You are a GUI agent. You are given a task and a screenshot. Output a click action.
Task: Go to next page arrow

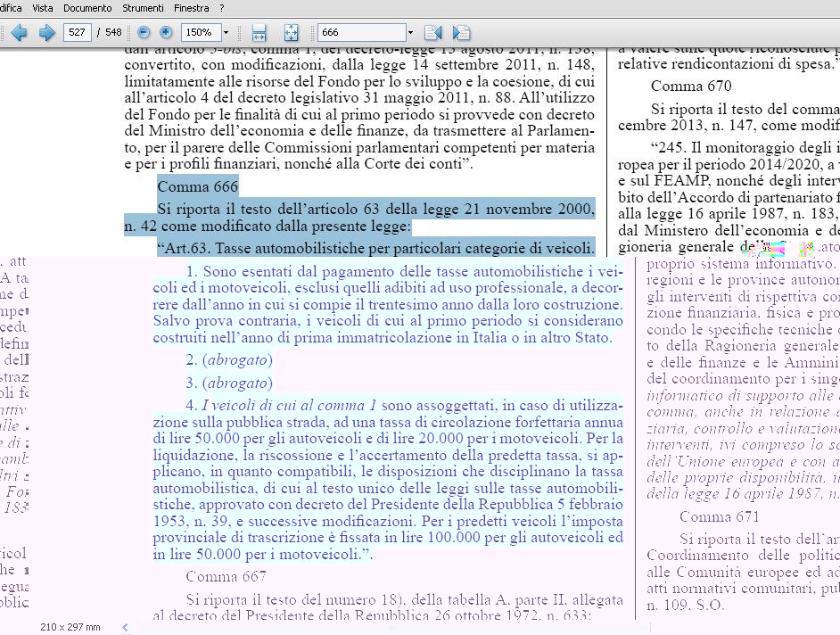point(46,33)
